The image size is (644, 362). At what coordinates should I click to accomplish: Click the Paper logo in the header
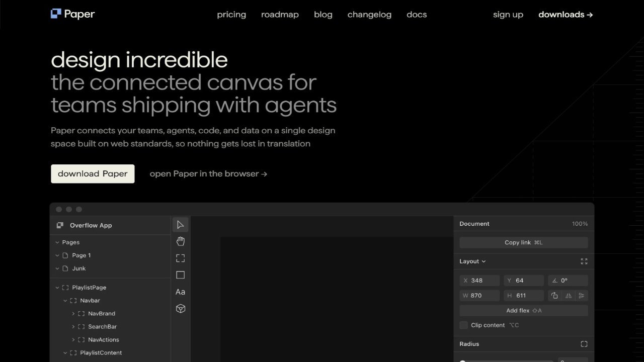point(73,14)
